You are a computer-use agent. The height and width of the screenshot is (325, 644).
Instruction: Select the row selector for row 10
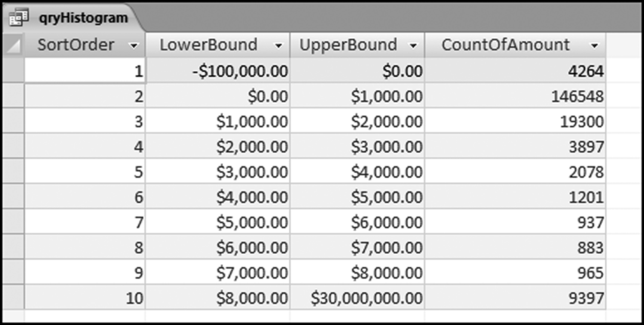(x=13, y=298)
